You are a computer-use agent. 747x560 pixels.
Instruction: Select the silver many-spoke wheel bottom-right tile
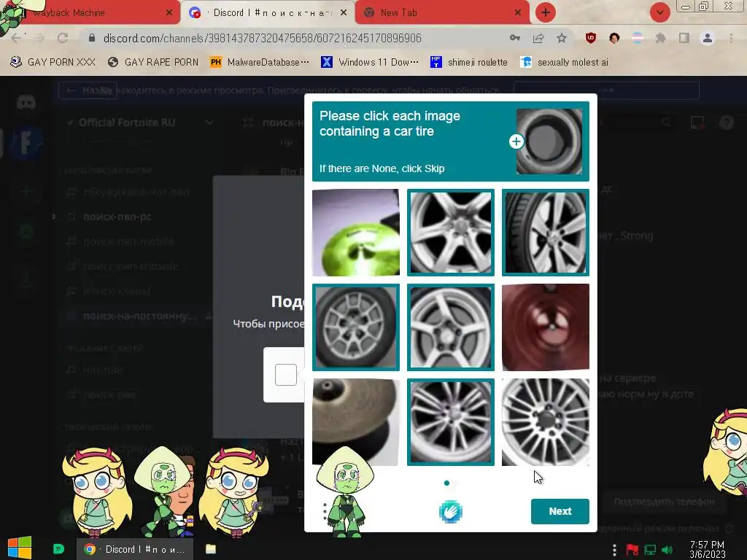546,422
